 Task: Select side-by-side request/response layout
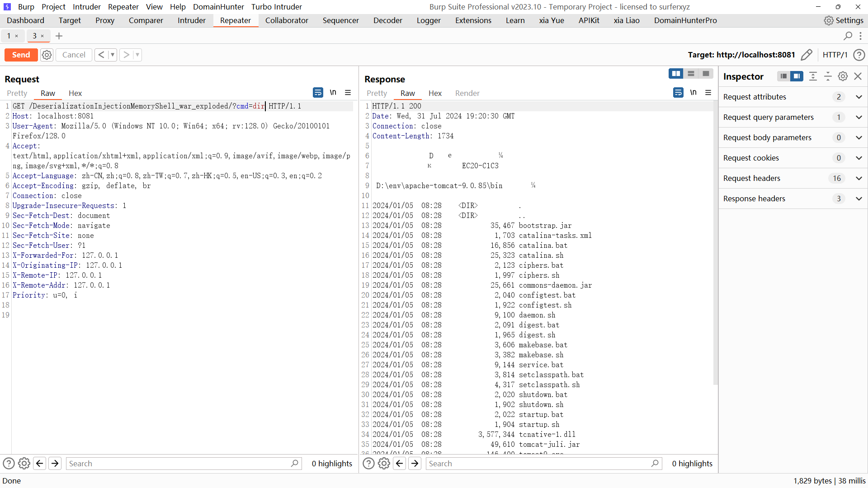pyautogui.click(x=676, y=74)
